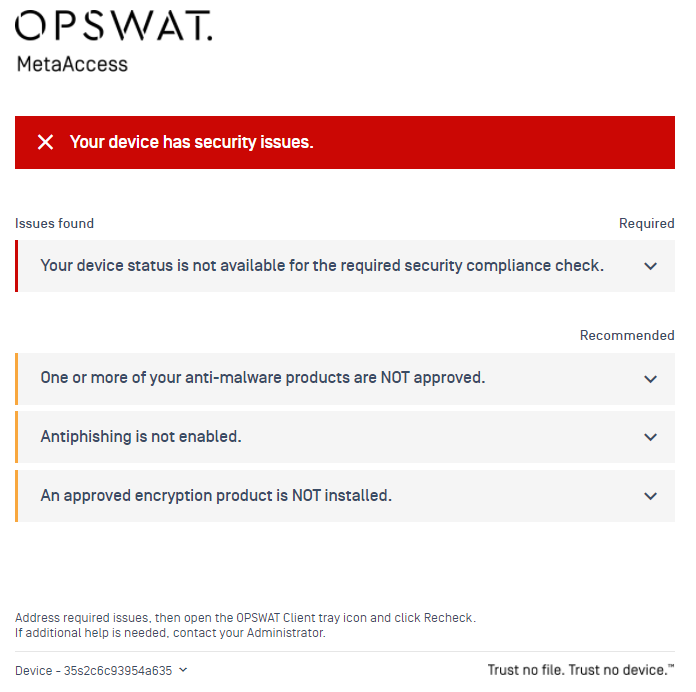Click the MetaAccess title text
Viewport: 696px width, 692px height.
pos(72,64)
